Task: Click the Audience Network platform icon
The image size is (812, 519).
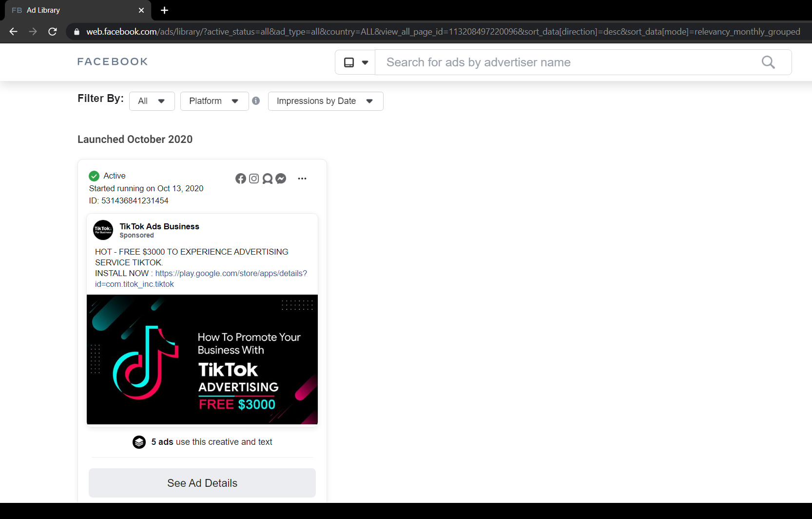Action: pos(268,179)
